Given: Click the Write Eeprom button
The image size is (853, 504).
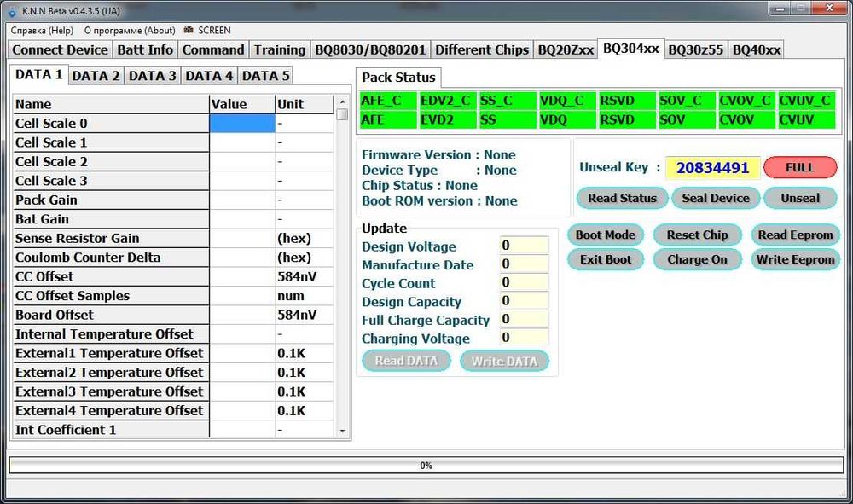Looking at the screenshot, I should [795, 259].
